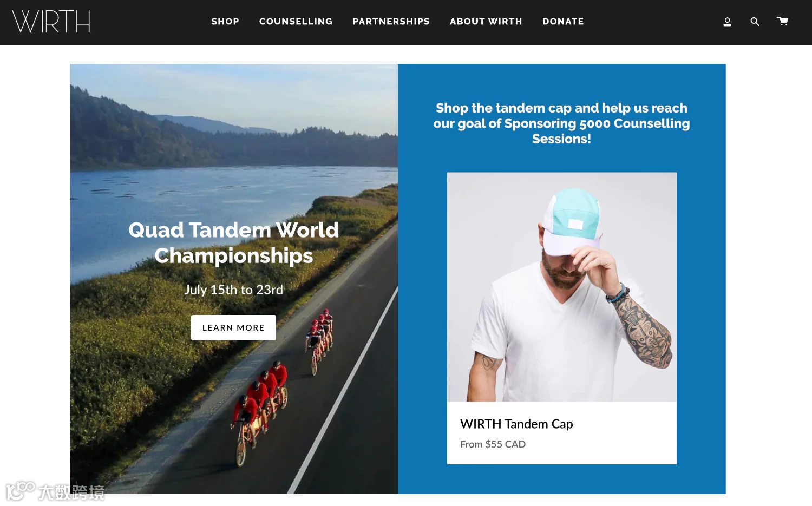This screenshot has width=812, height=506.
Task: Open the SHOP menu
Action: (x=225, y=22)
